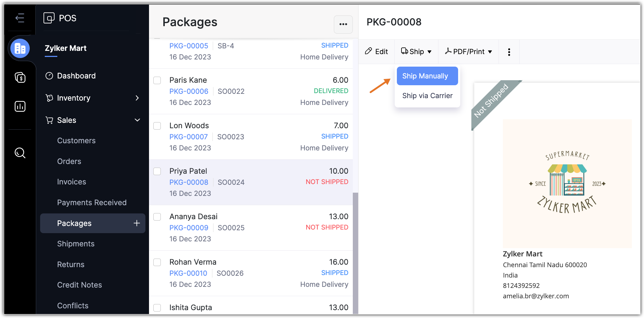Viewport: 644px width, 318px height.
Task: Tick the checkbox for Paris Kane package
Action: point(157,80)
